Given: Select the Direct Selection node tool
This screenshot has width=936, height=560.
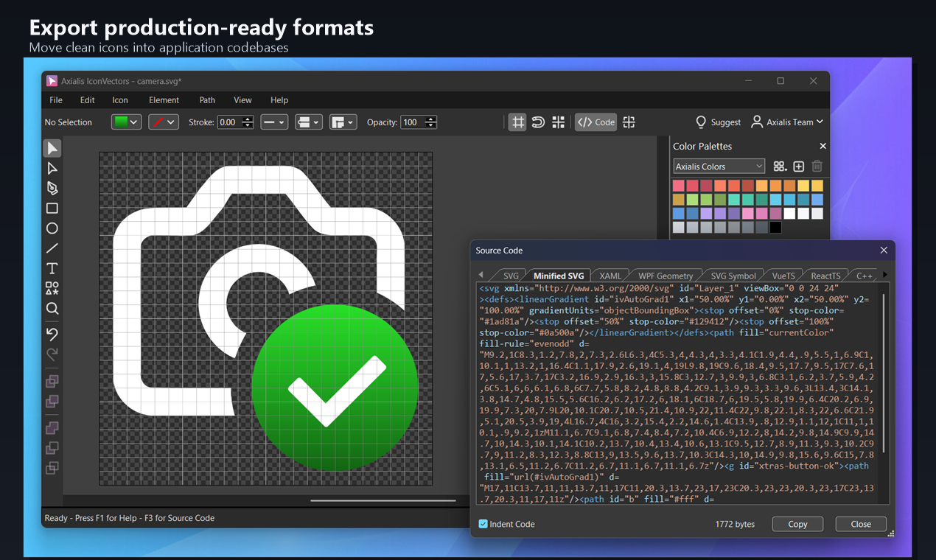Looking at the screenshot, I should point(52,169).
